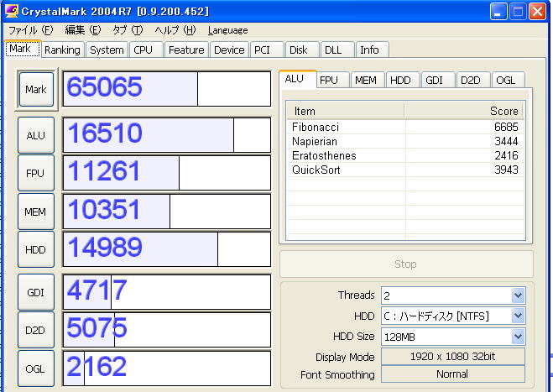
Task: Select the HDD results sub-tab
Action: [403, 80]
